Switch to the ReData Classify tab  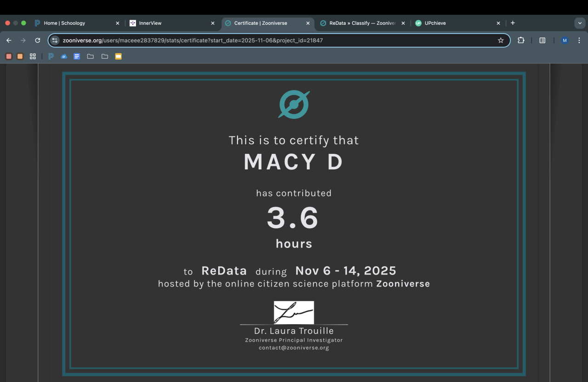point(362,23)
